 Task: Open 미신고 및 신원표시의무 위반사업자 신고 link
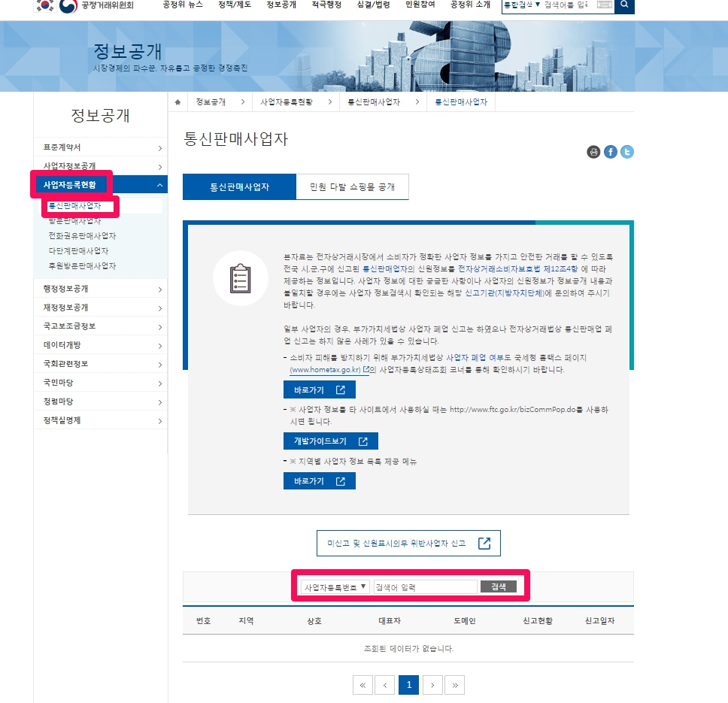pos(408,543)
